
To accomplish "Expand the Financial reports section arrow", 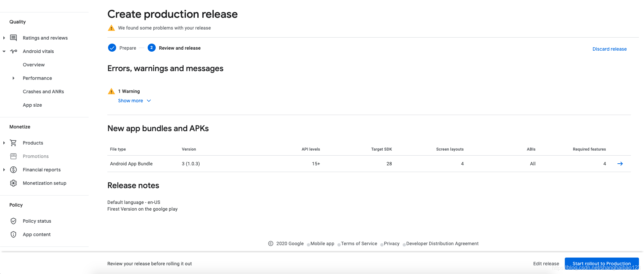I will pos(4,170).
